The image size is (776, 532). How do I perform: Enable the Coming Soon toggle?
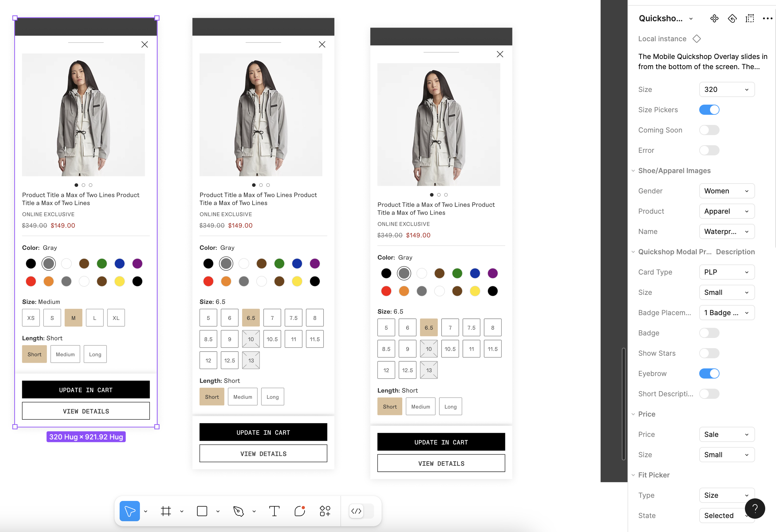709,130
